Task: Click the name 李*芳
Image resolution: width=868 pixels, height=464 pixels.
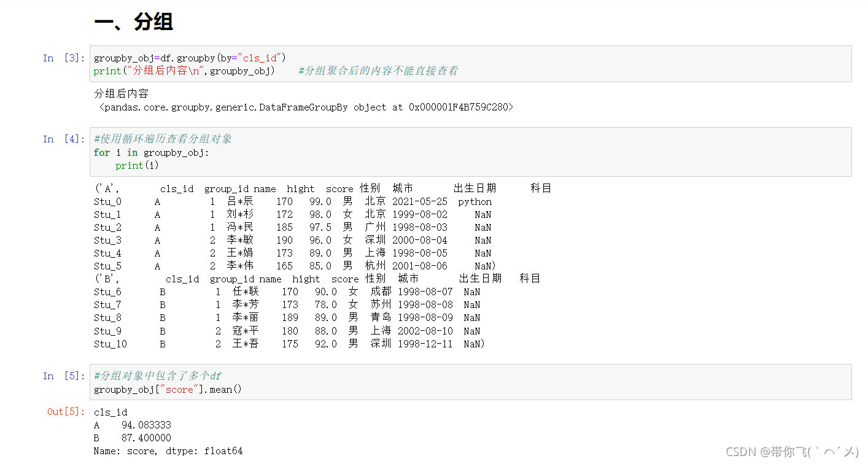Action: pos(246,305)
